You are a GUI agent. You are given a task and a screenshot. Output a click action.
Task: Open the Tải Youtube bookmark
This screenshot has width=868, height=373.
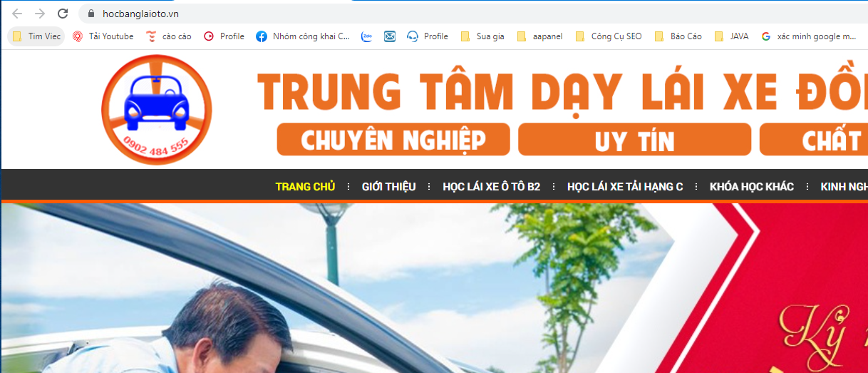point(103,36)
